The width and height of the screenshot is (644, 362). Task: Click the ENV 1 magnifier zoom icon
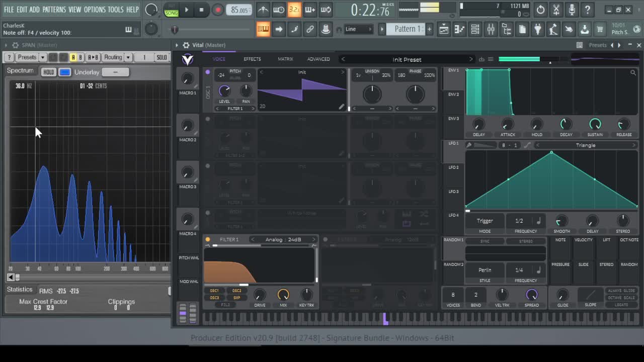(x=633, y=73)
